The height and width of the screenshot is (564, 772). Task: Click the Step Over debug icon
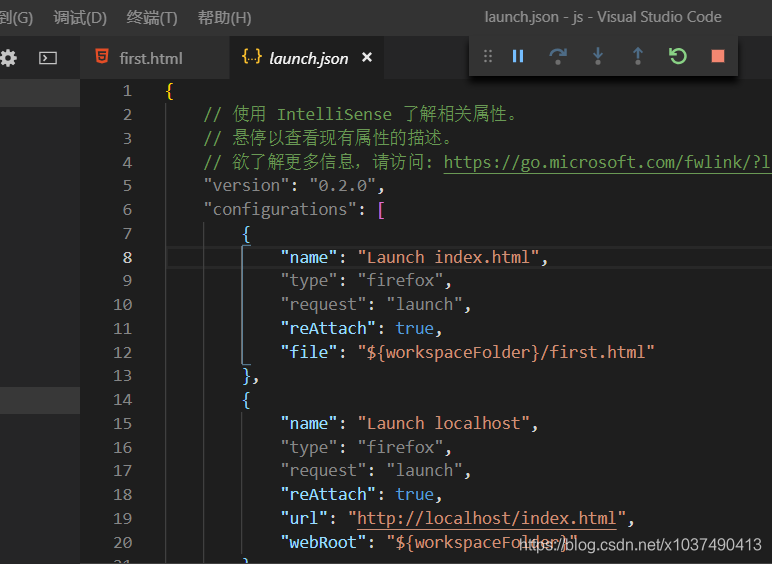click(558, 56)
